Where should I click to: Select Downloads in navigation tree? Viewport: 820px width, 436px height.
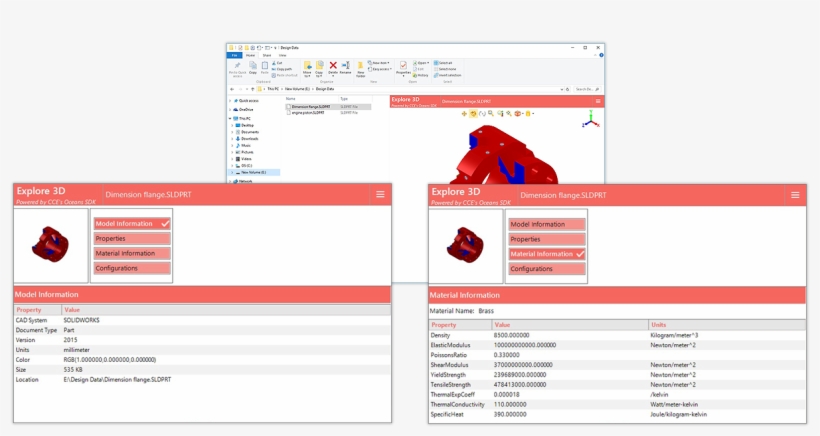coord(247,139)
